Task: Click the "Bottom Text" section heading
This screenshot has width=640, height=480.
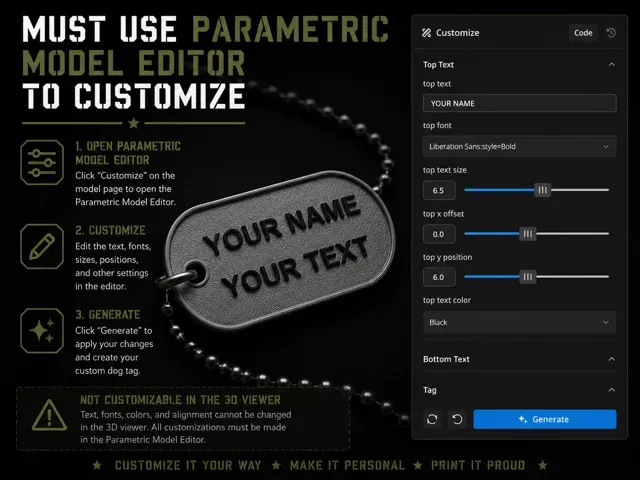Action: (446, 359)
